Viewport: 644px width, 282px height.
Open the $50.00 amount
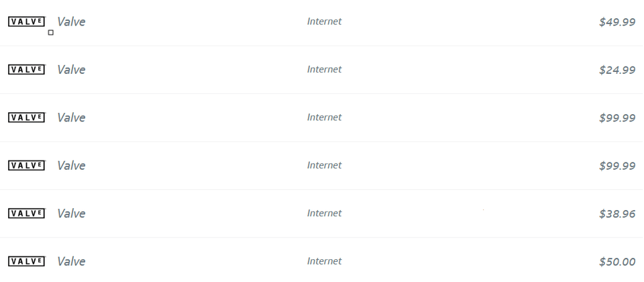pos(617,262)
